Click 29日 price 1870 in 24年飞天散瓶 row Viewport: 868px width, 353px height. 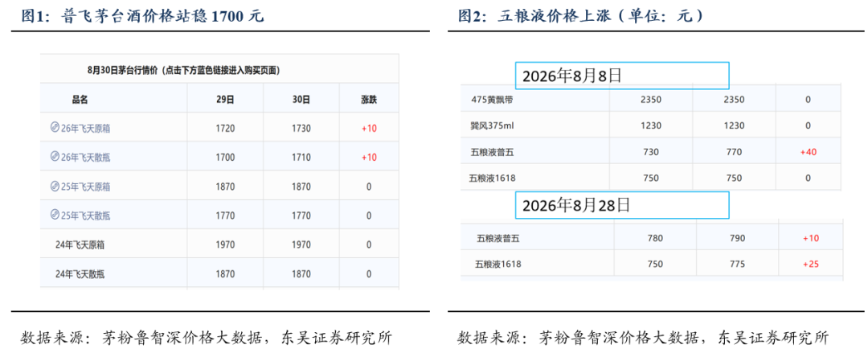point(225,273)
